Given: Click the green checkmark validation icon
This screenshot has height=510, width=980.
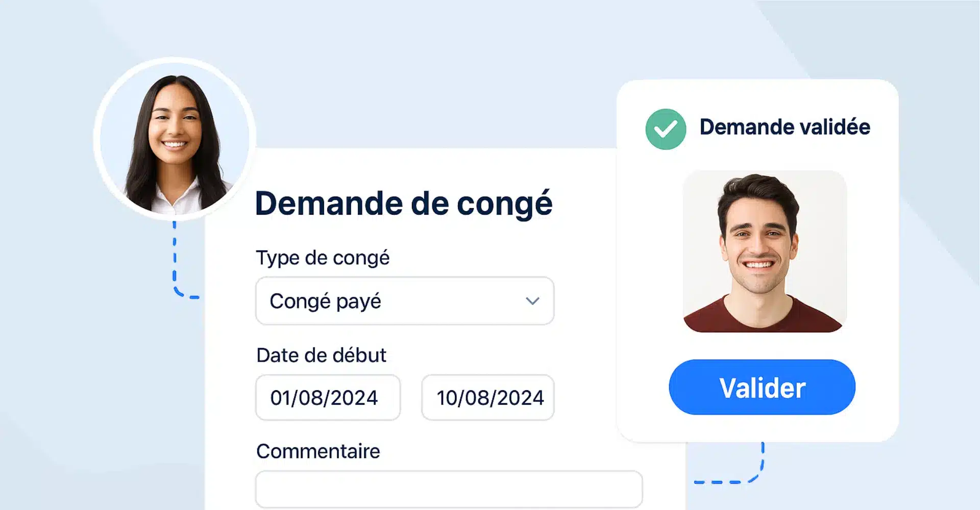Looking at the screenshot, I should coord(666,129).
